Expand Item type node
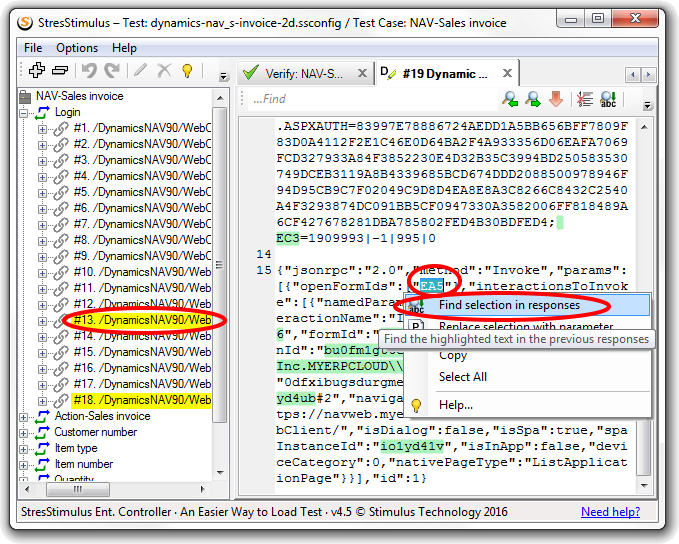Image resolution: width=679 pixels, height=544 pixels. pos(24,450)
